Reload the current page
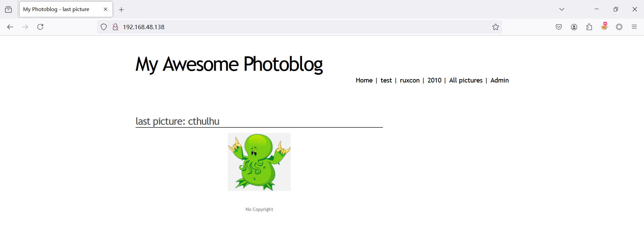Screen dimensions: 644x228 (40, 27)
